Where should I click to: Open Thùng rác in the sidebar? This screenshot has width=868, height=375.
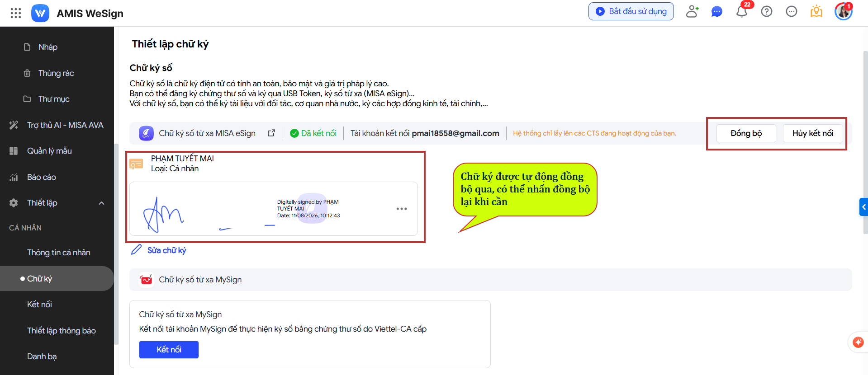(57, 73)
